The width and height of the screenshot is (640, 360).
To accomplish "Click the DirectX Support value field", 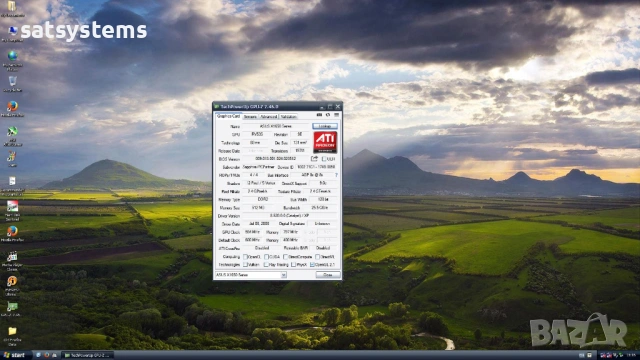I will click(323, 183).
